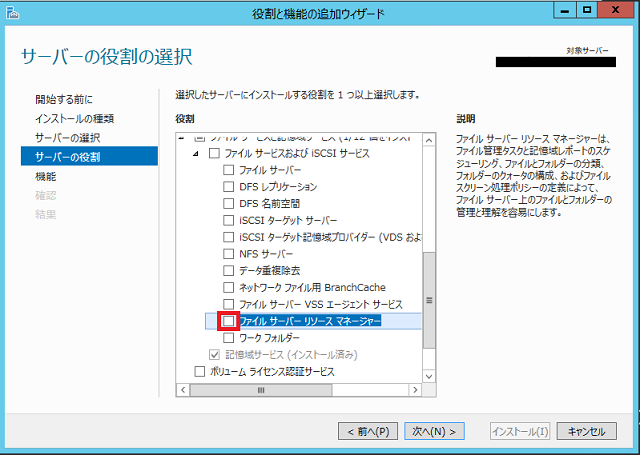The width and height of the screenshot is (640, 455).
Task: Enable the iSCSI ターゲット サーバー checkbox
Action: point(229,220)
